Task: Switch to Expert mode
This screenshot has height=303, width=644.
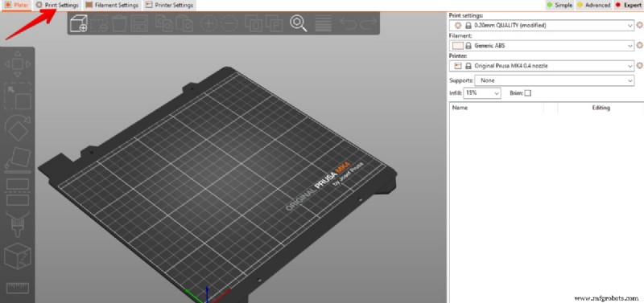Action: click(628, 6)
